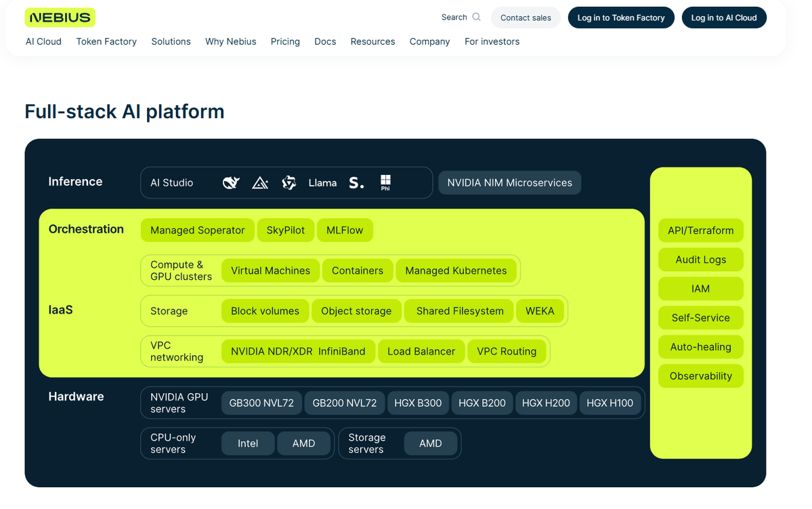Select the AI Studio label
The width and height of the screenshot is (812, 509).
tap(171, 183)
